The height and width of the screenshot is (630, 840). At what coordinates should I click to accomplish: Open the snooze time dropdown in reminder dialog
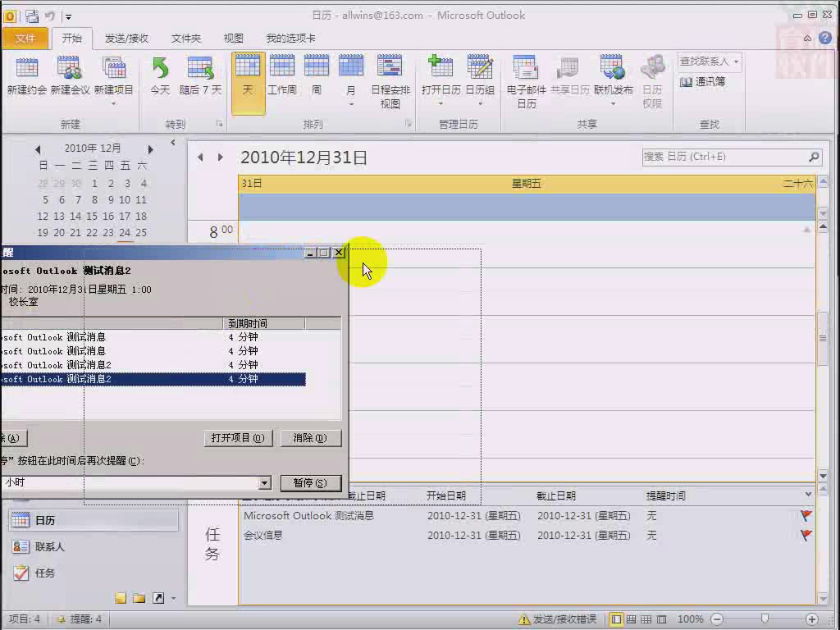(x=265, y=482)
